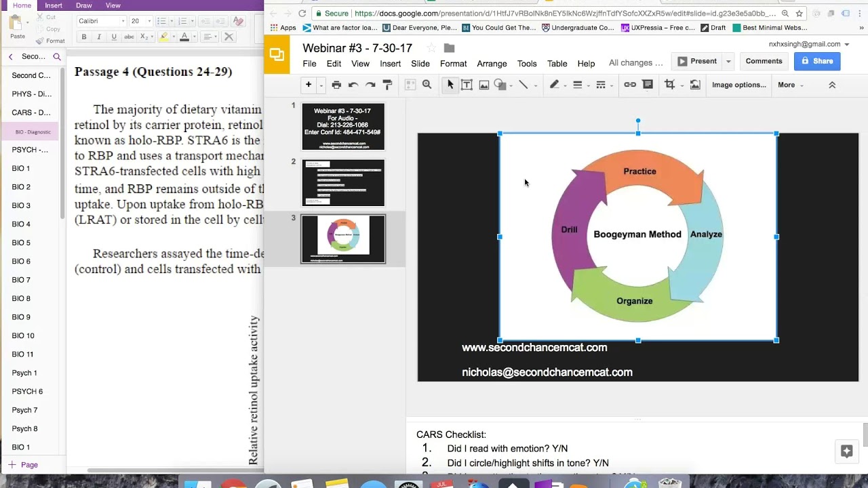
Task: Open the Apps shortcut in bookmarks bar
Action: click(x=283, y=28)
